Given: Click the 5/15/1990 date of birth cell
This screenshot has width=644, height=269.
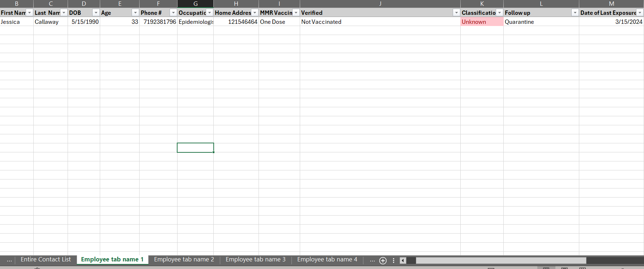Looking at the screenshot, I should click(x=84, y=22).
